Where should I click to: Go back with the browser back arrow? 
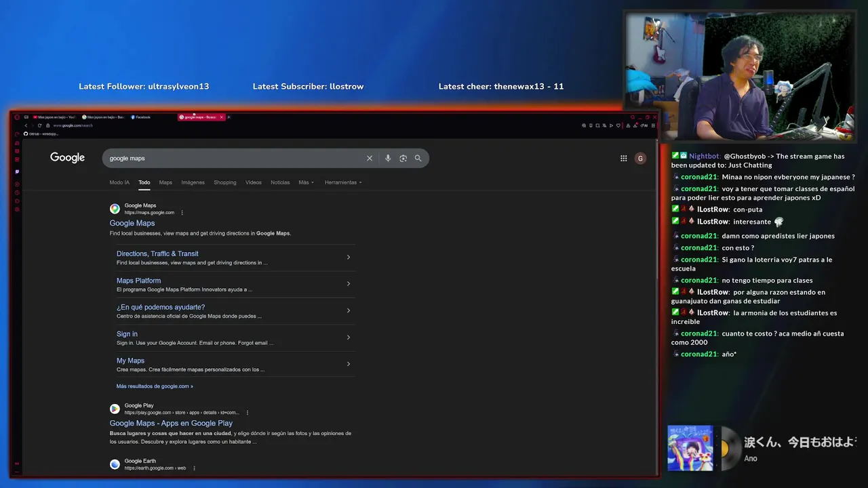(x=26, y=125)
